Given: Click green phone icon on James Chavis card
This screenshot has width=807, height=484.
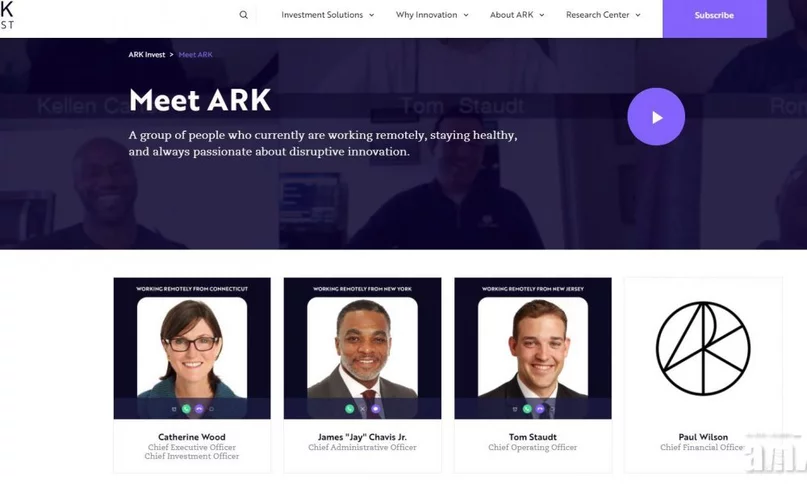Looking at the screenshot, I should 349,409.
